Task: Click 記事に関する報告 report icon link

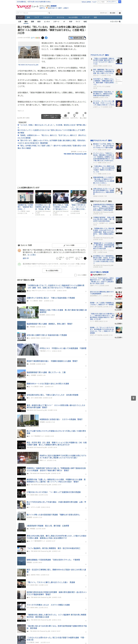Action: (24, 118)
